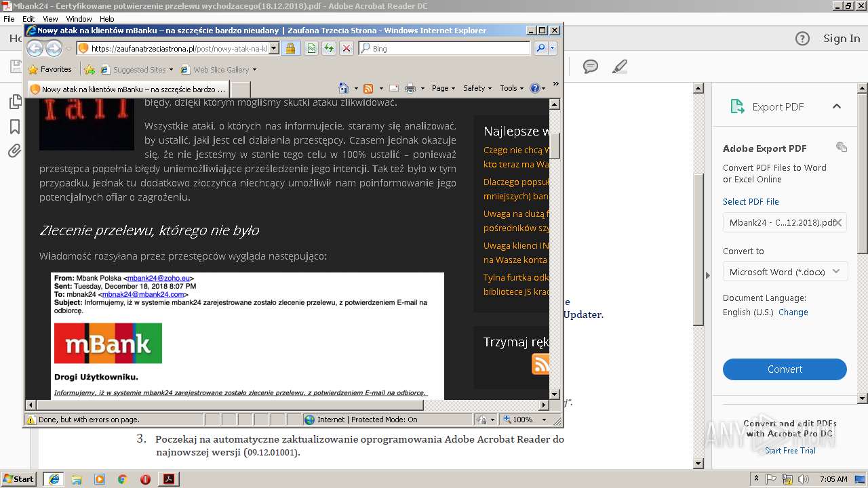868x488 pixels.
Task: Click IE horizontal scrollbar thumb
Action: (x=229, y=405)
